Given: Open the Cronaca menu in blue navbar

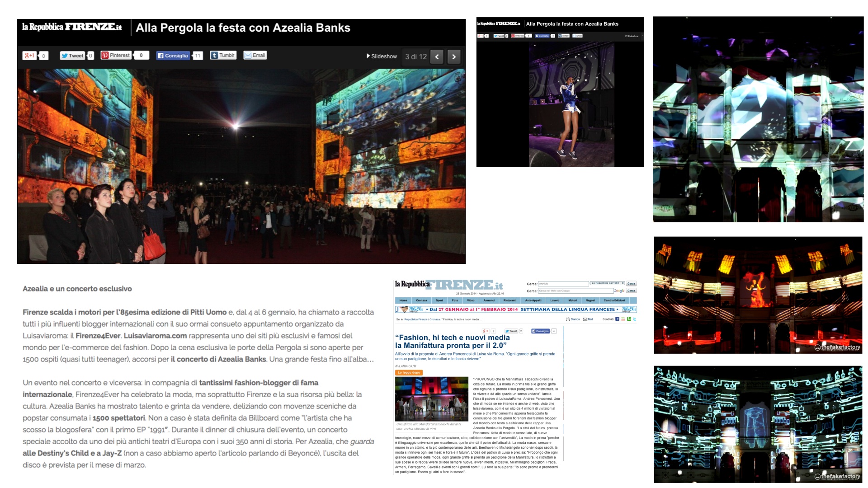Looking at the screenshot, I should 421,300.
